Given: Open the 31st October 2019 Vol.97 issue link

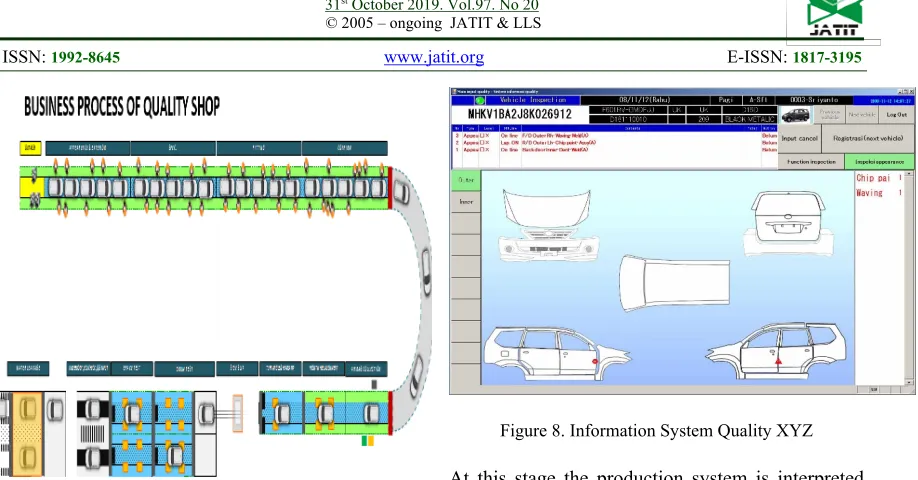Looking at the screenshot, I should 432,6.
